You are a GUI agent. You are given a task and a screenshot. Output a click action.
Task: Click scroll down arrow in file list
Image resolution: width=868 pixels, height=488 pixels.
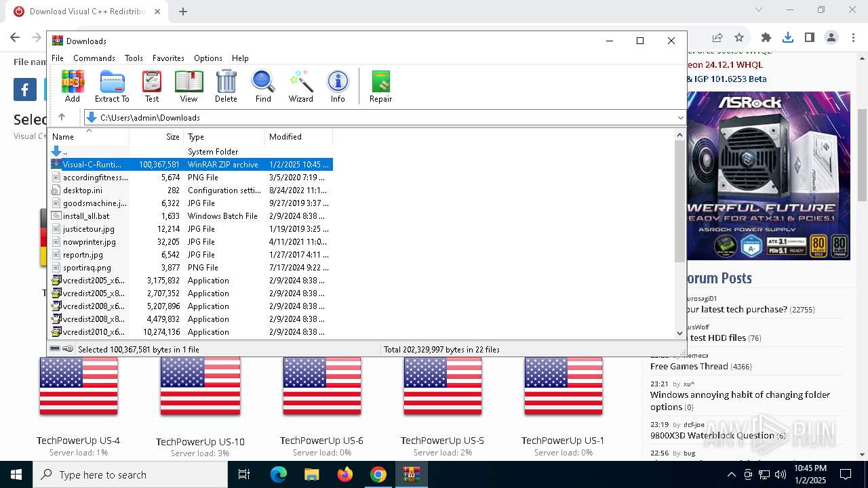pos(680,333)
